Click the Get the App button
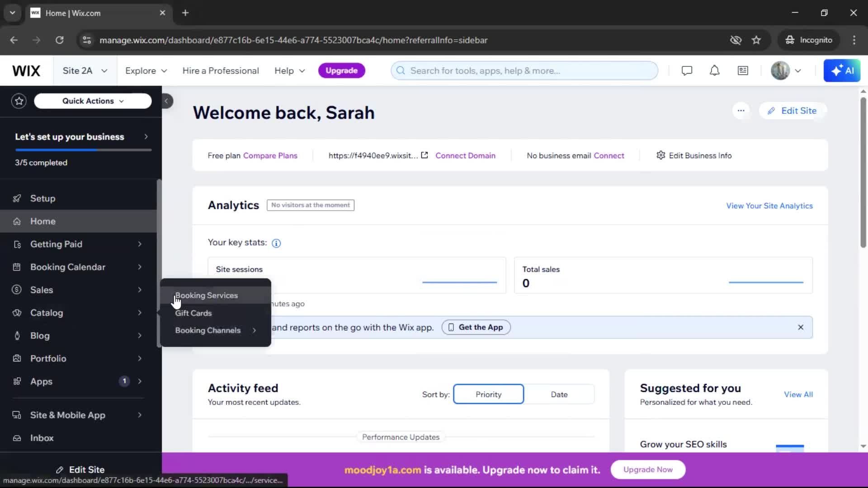This screenshot has width=868, height=488. click(476, 327)
